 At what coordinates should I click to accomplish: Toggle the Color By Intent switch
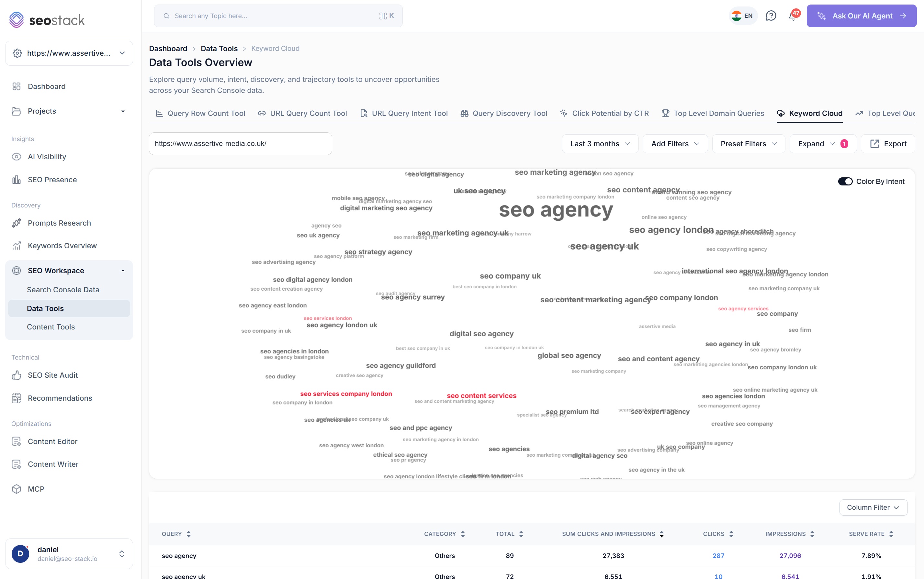point(845,181)
